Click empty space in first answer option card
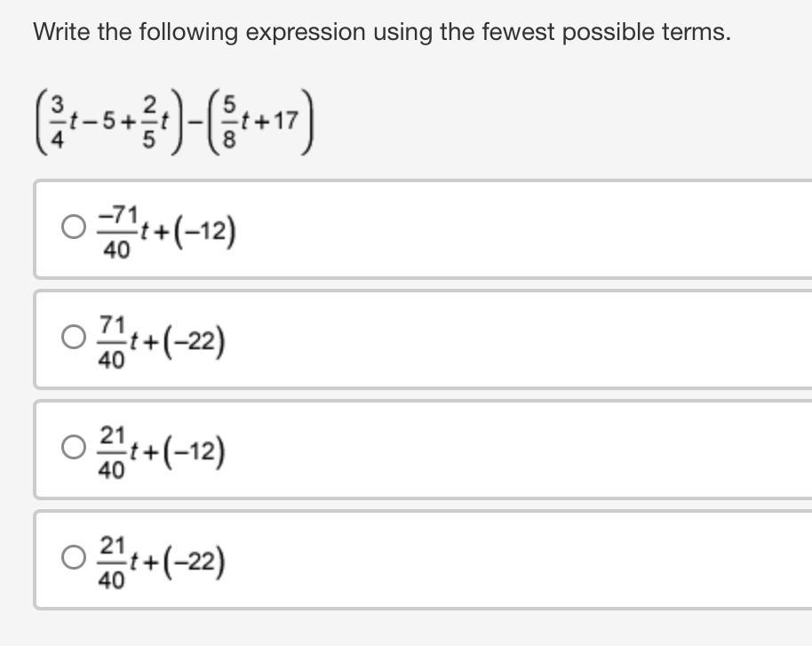 click(x=518, y=229)
